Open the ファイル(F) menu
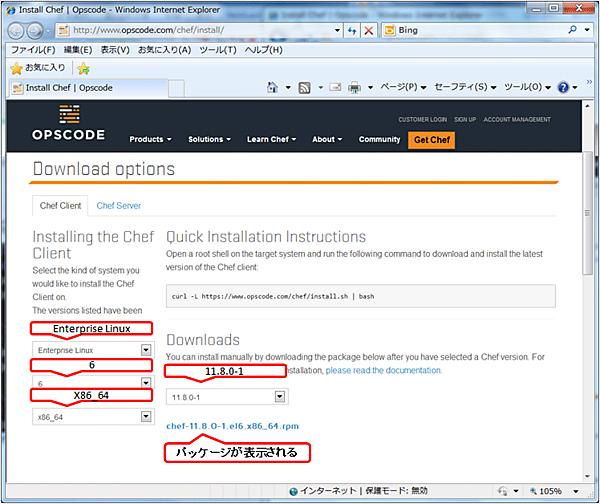 coord(33,50)
